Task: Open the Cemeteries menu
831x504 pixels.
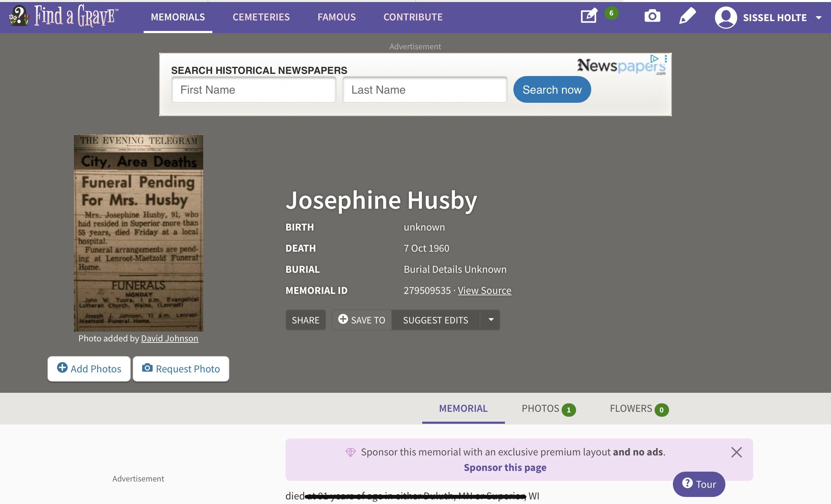Action: pyautogui.click(x=261, y=17)
